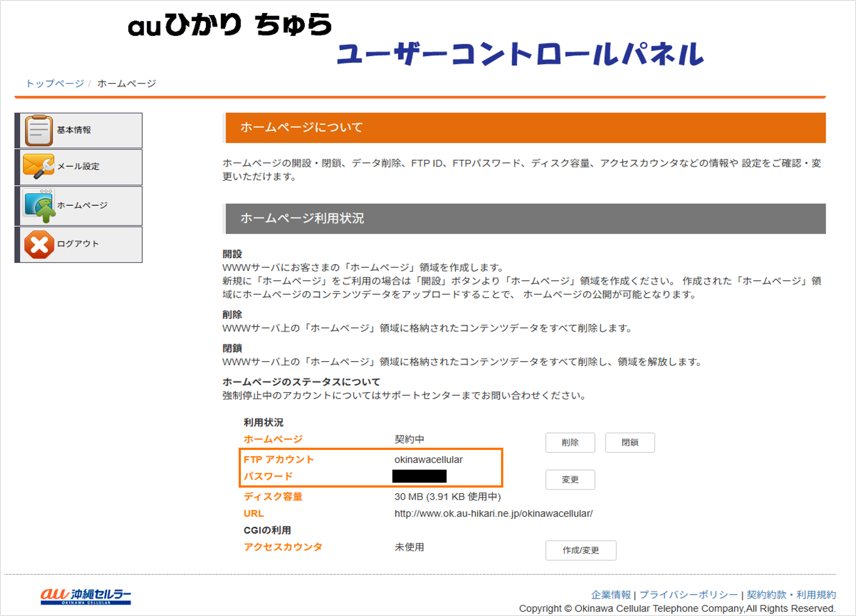Viewport: 856px width, 616px height.
Task: Click the パスワード label
Action: click(x=268, y=476)
